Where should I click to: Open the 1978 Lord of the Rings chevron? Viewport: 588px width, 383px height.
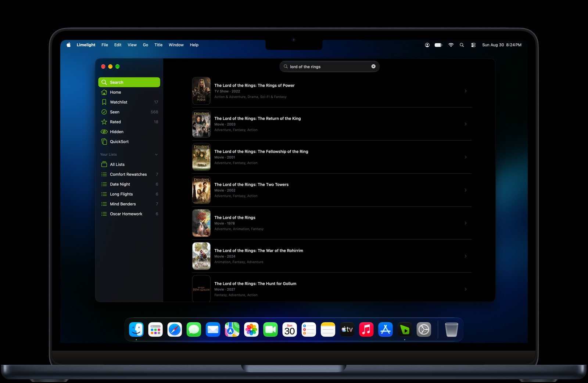pos(466,223)
